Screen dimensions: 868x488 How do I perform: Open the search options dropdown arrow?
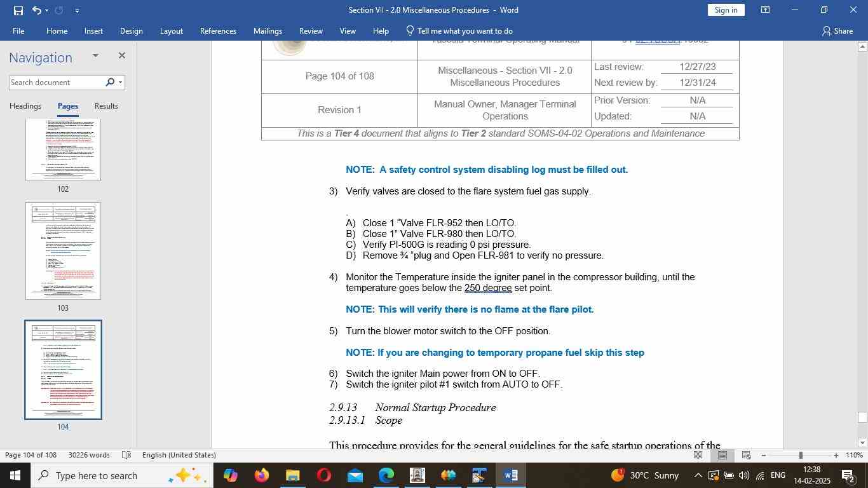[120, 82]
